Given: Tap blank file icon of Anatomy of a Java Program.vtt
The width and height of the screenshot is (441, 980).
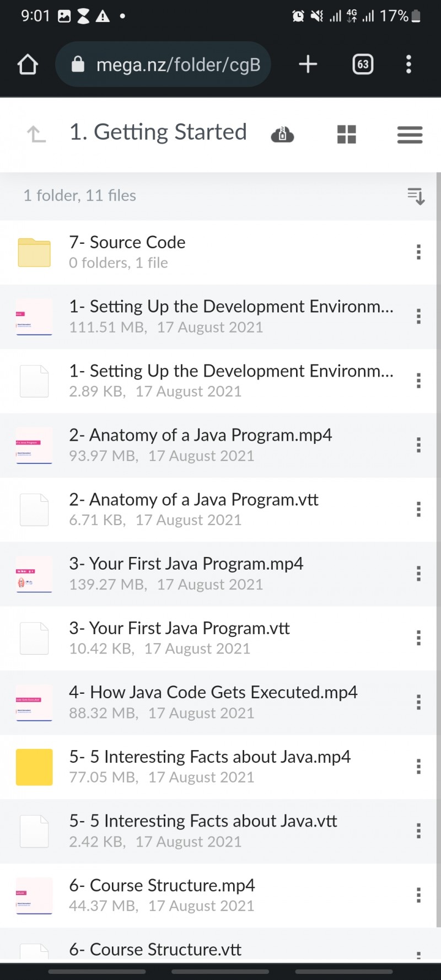Looking at the screenshot, I should 34,509.
